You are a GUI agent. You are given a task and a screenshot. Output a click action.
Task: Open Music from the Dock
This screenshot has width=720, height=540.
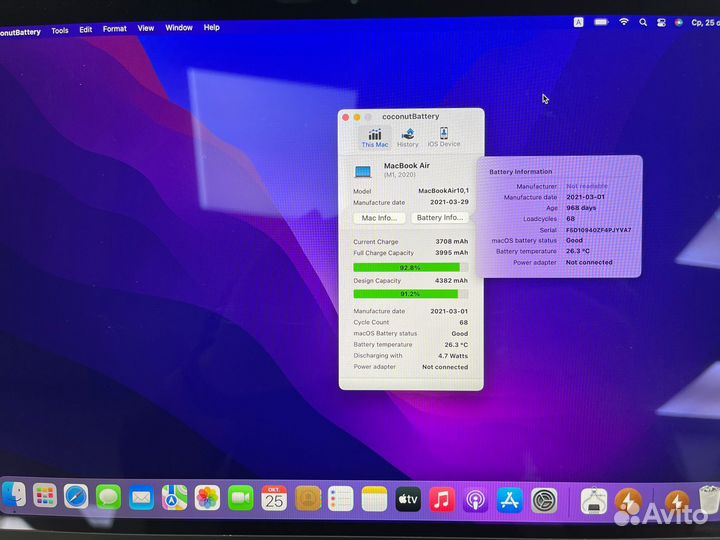[x=442, y=500]
